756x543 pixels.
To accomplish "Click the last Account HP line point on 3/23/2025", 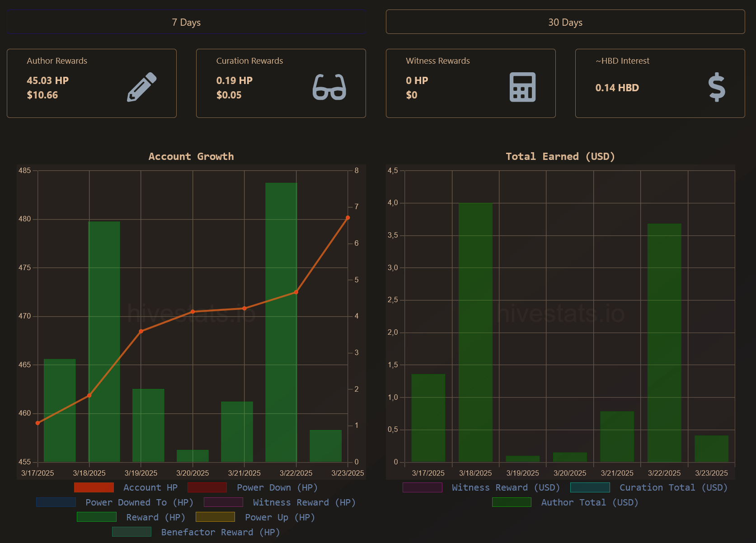I will (347, 218).
